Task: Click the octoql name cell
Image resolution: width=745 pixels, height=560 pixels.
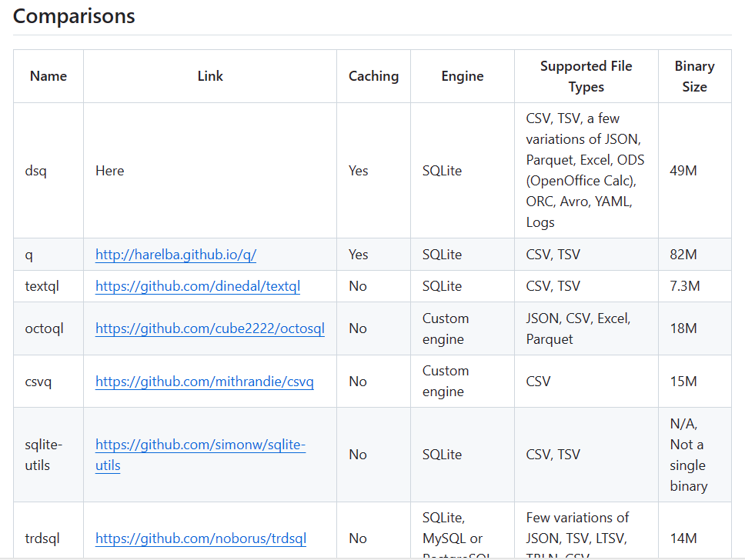Action: (44, 328)
